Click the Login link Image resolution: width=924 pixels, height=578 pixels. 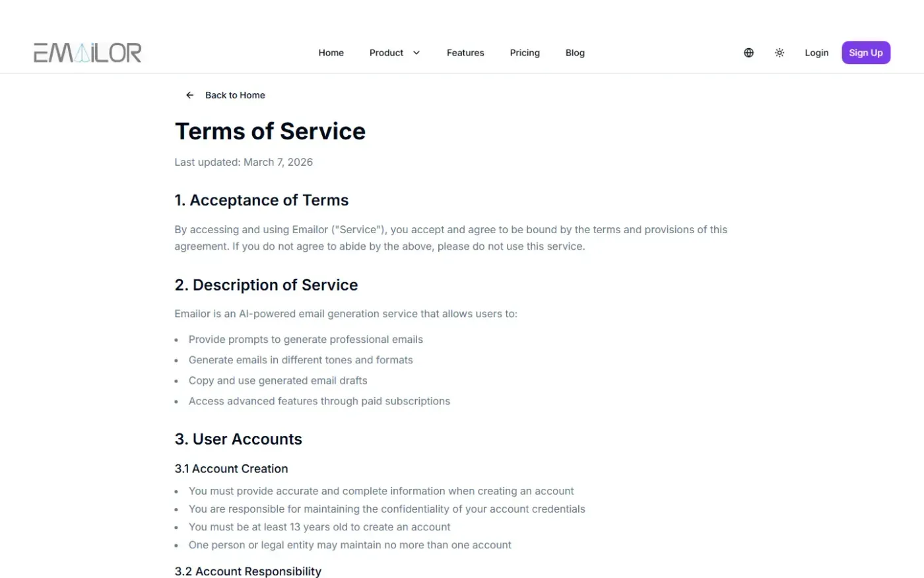coord(816,53)
